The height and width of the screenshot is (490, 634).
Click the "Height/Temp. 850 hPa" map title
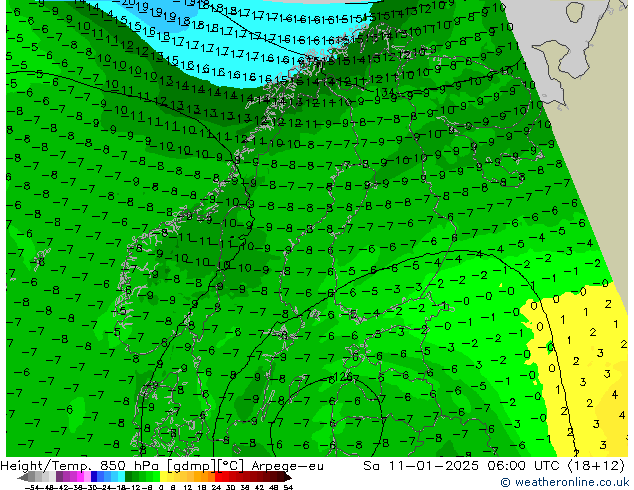79,466
